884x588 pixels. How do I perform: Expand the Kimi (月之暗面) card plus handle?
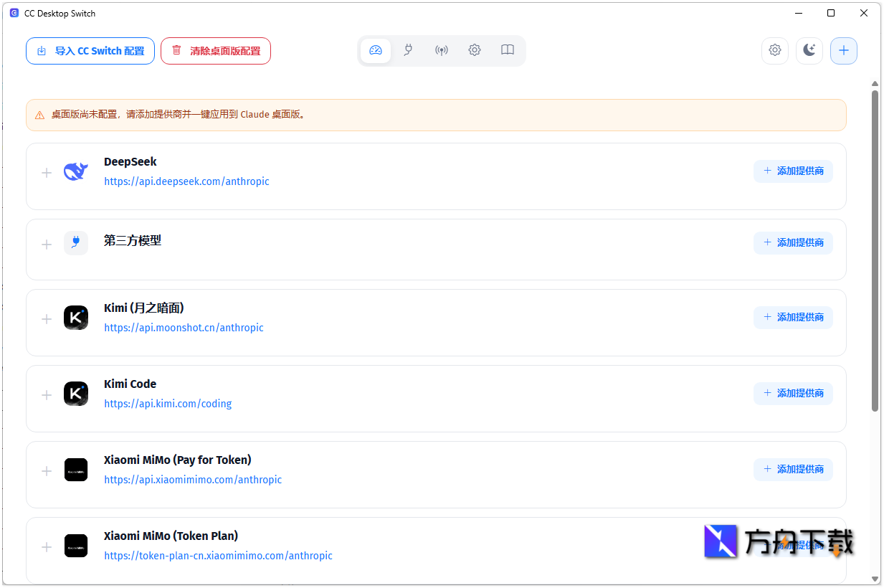[47, 319]
